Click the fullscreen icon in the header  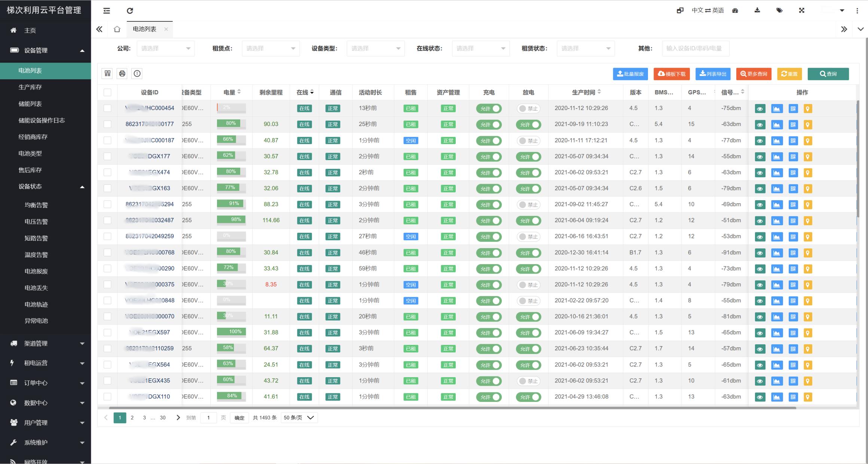(801, 10)
